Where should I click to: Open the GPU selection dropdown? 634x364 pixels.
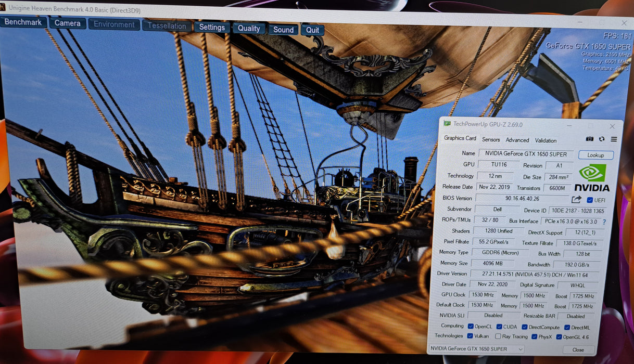(476, 349)
